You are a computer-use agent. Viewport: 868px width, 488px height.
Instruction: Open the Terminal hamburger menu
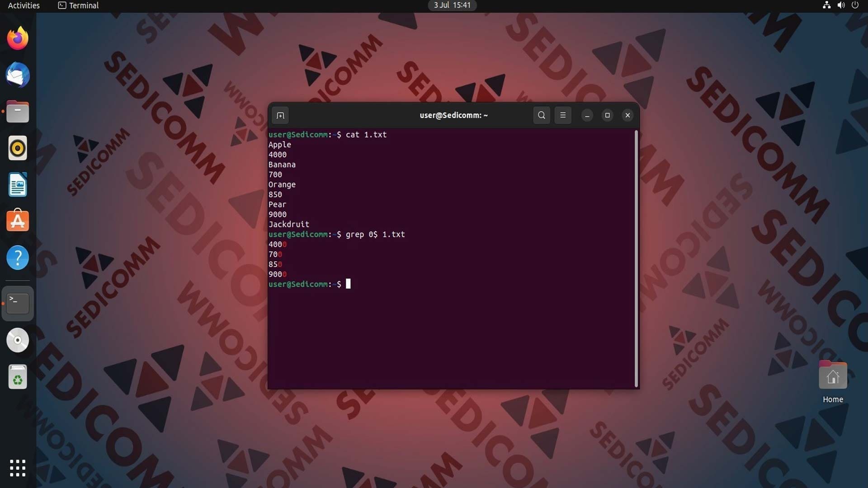(563, 115)
